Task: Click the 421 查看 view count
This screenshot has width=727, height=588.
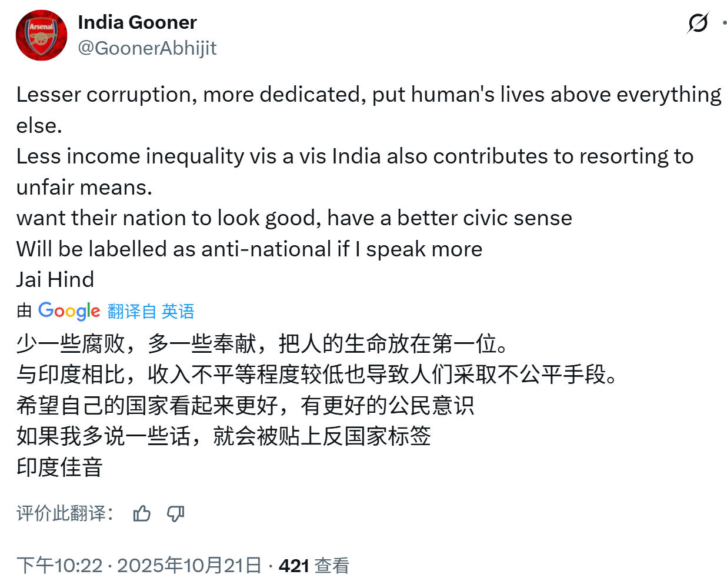Action: [x=314, y=565]
